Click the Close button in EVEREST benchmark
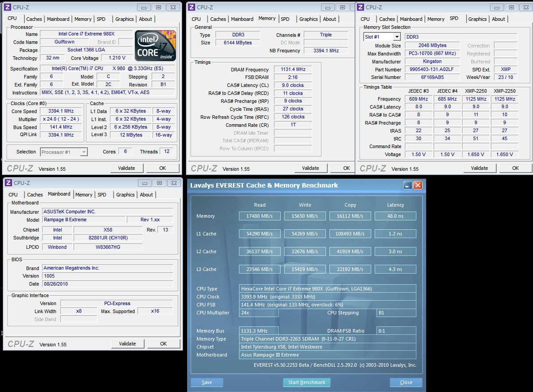 [406, 382]
